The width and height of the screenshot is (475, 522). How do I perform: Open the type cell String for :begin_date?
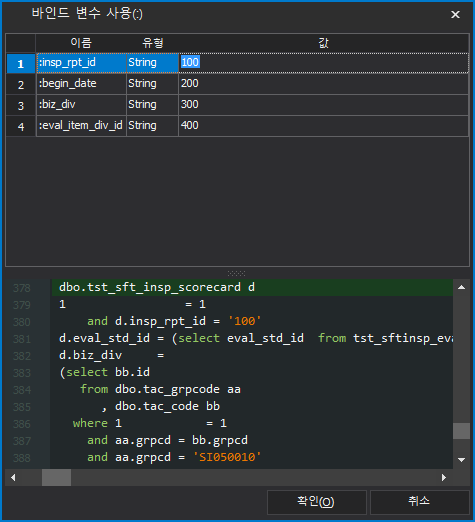point(152,84)
